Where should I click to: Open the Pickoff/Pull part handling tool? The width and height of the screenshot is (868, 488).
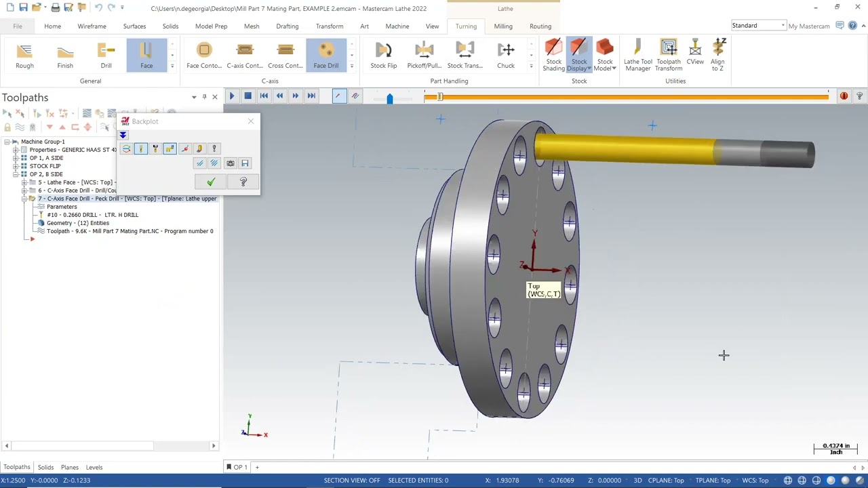tap(425, 56)
